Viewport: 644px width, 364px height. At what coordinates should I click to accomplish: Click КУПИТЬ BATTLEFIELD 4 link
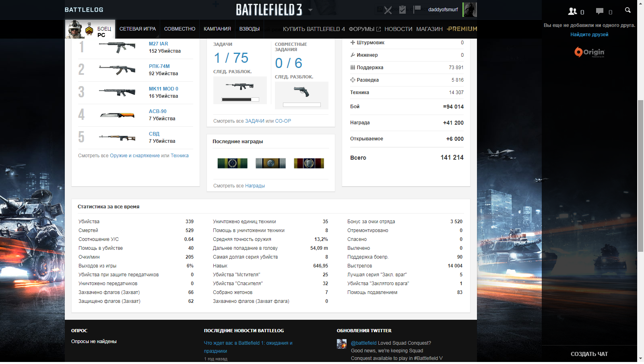click(x=314, y=29)
